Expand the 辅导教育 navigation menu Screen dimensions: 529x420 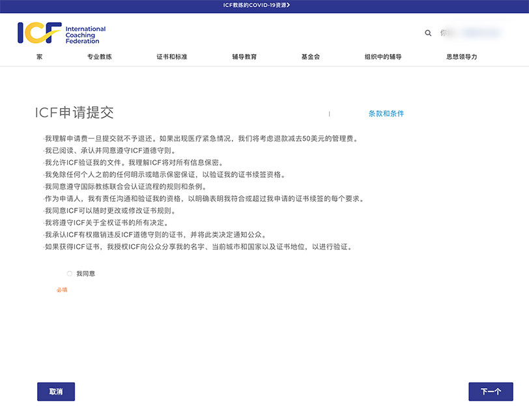[x=244, y=57]
